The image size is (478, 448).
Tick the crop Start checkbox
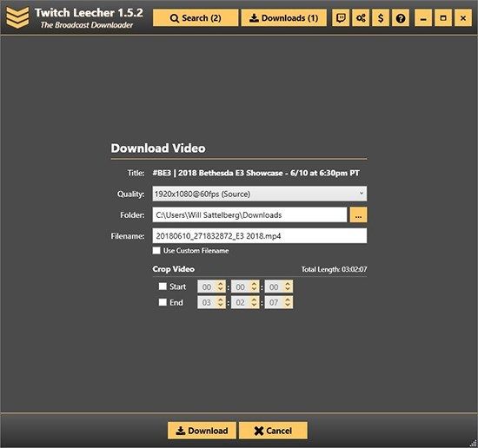tap(163, 287)
